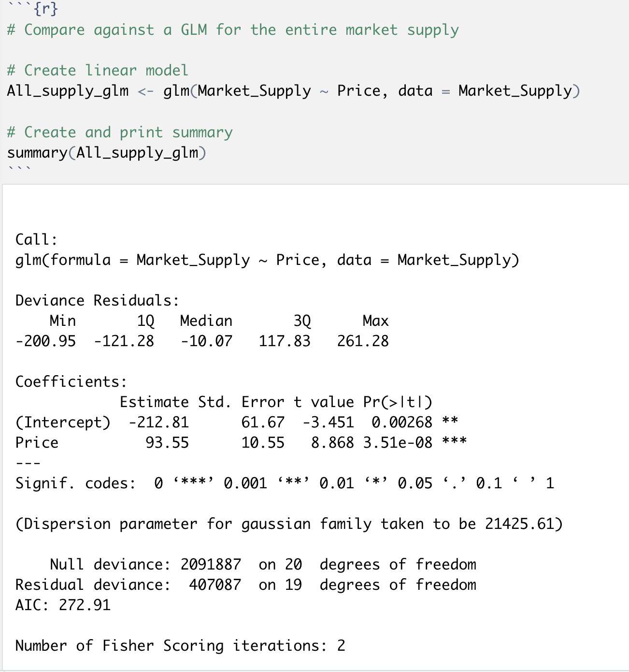This screenshot has width=629, height=672.
Task: Click the 'Call:' label in the output
Action: (x=36, y=240)
